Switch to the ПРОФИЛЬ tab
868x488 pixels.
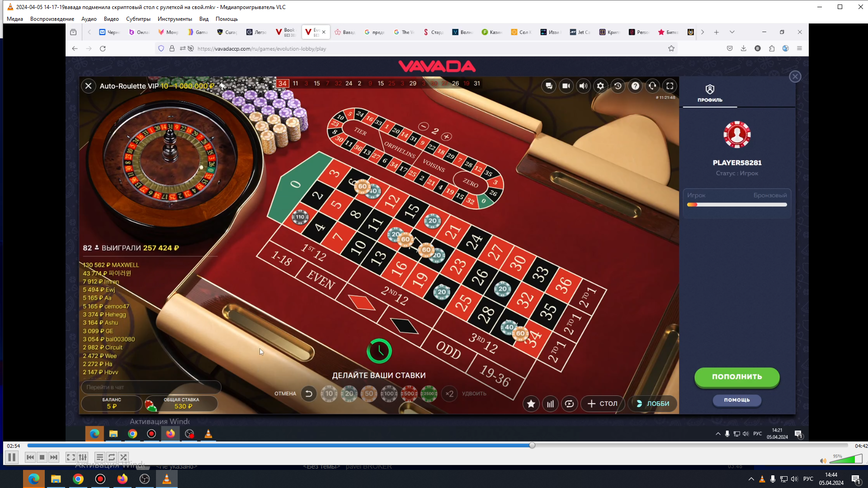(710, 93)
